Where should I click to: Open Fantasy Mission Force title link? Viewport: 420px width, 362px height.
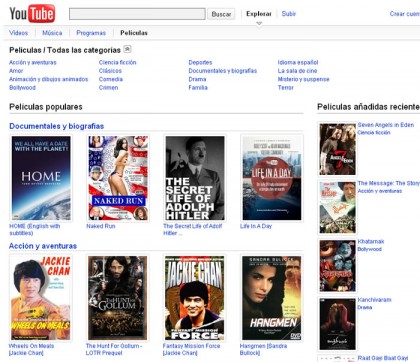[192, 349]
